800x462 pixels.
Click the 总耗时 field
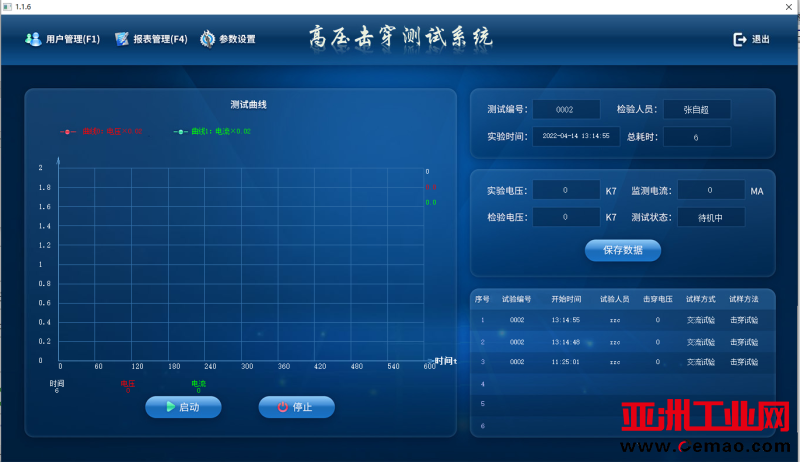tap(696, 136)
